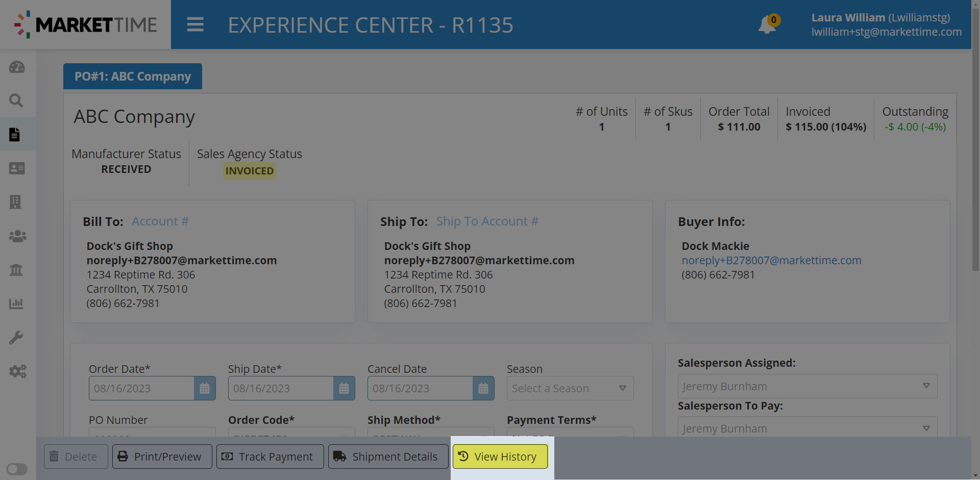The width and height of the screenshot is (980, 480).
Task: Open Shipment Details
Action: (x=388, y=457)
